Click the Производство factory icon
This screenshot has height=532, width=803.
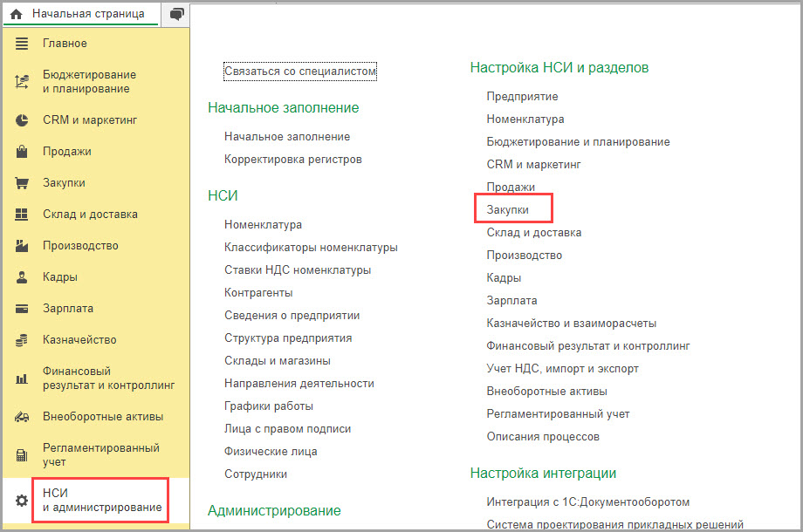coord(22,246)
